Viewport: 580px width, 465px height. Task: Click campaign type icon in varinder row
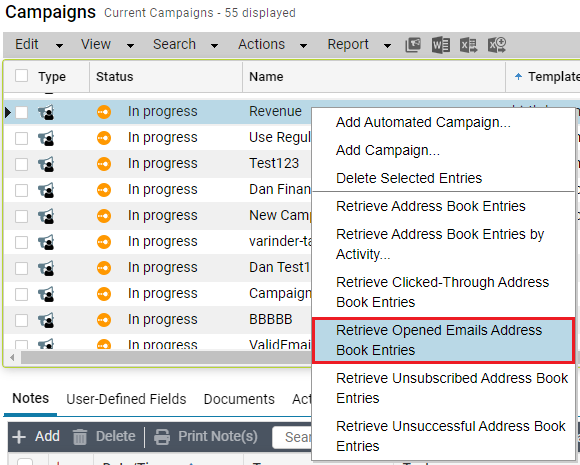click(46, 242)
